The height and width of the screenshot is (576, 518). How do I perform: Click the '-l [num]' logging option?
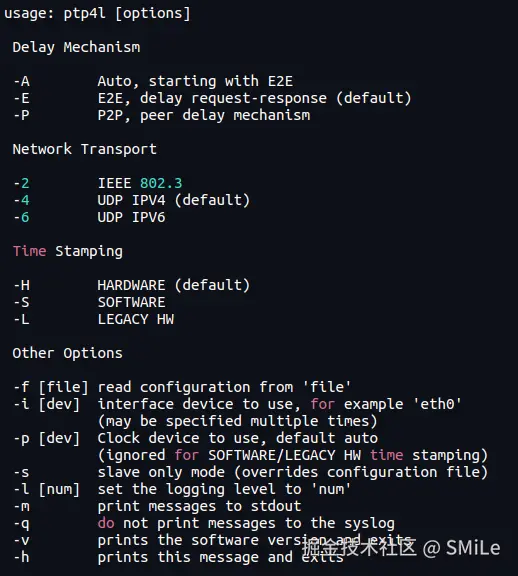click(47, 489)
